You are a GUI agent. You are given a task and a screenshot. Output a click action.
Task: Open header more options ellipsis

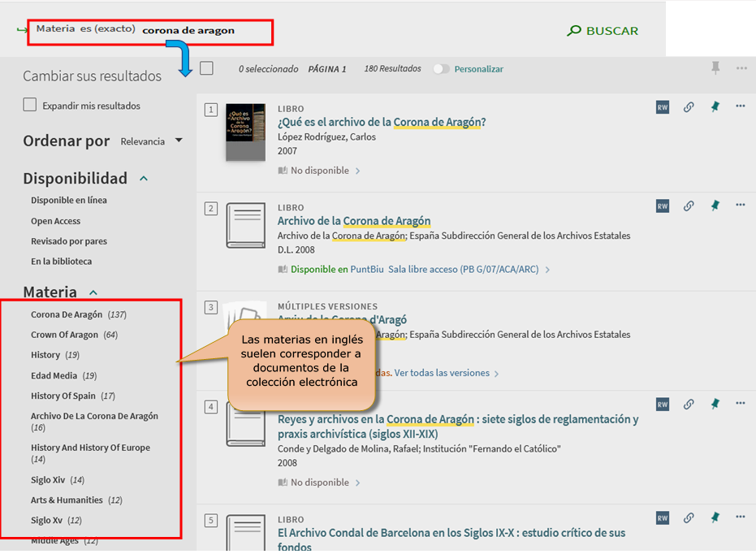741,68
